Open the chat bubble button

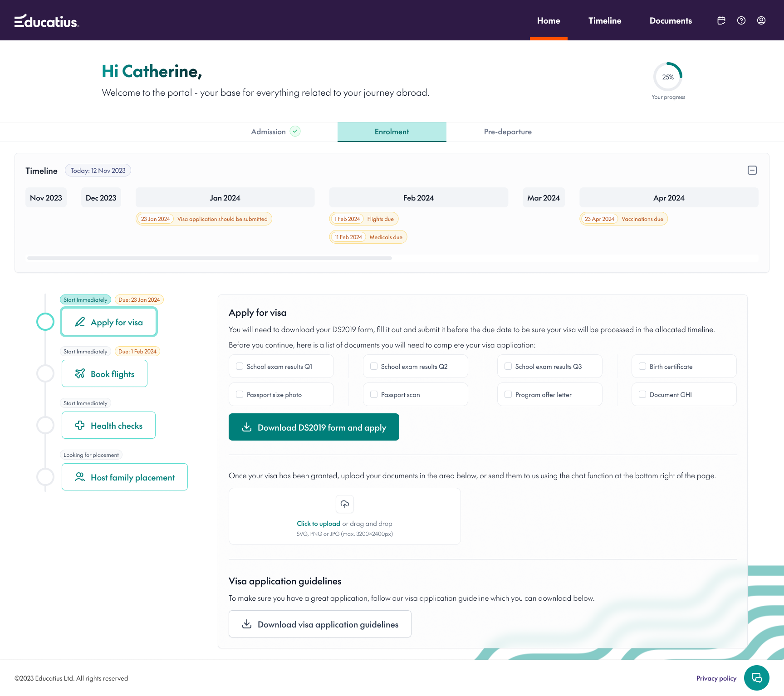(756, 677)
